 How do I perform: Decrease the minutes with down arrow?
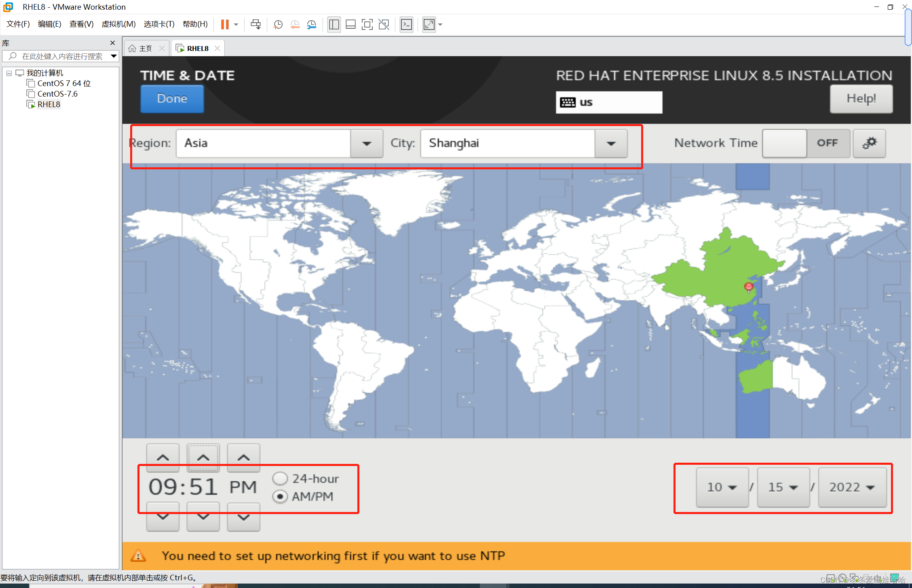pos(203,517)
